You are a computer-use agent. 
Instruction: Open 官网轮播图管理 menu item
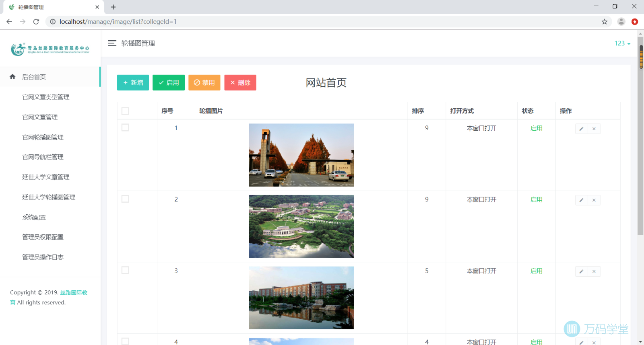pyautogui.click(x=43, y=137)
